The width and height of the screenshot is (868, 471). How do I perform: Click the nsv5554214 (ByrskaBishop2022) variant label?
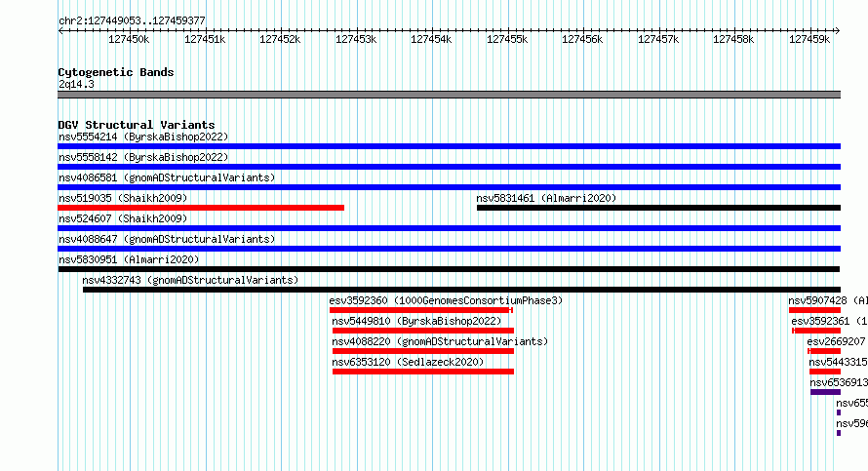[x=143, y=137]
